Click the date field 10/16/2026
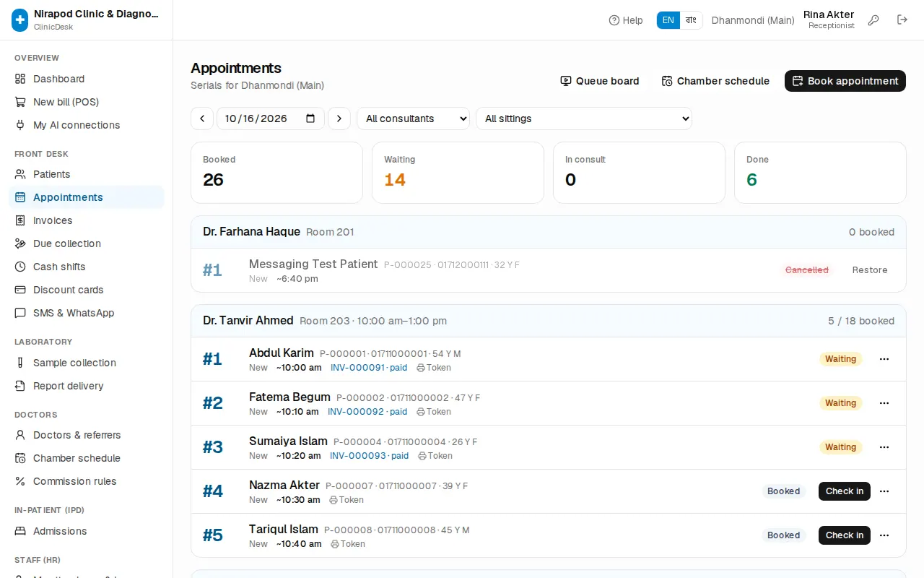 (271, 118)
